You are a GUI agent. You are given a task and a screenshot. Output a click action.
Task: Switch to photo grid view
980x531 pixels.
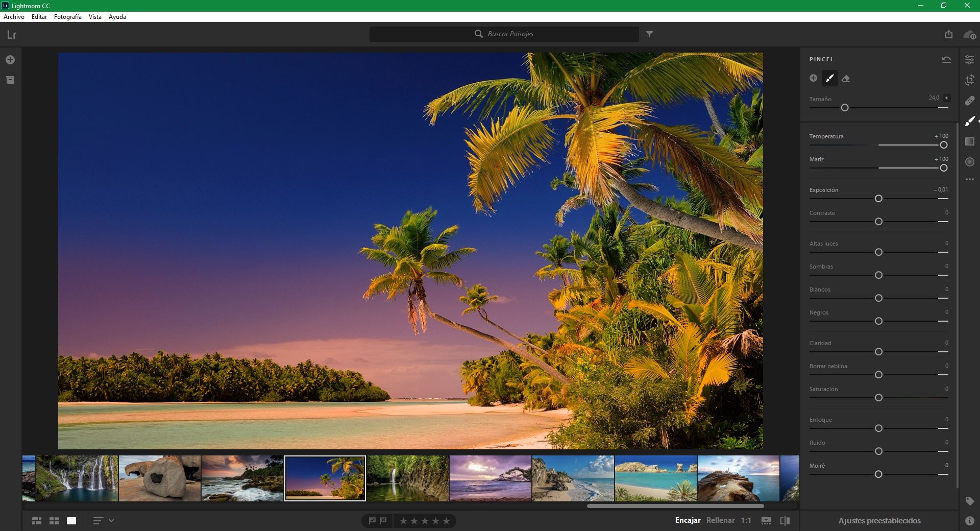pyautogui.click(x=37, y=521)
